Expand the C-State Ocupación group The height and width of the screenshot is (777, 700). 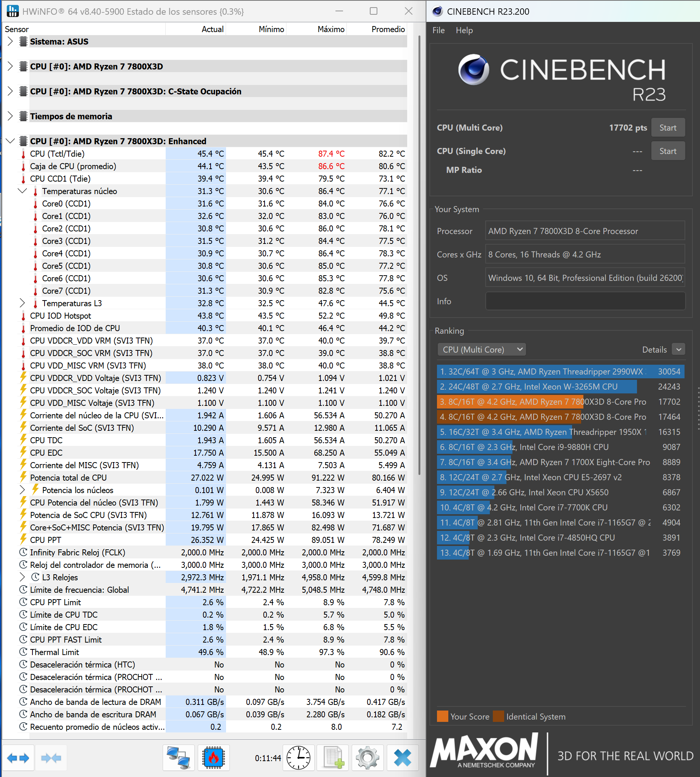point(11,91)
